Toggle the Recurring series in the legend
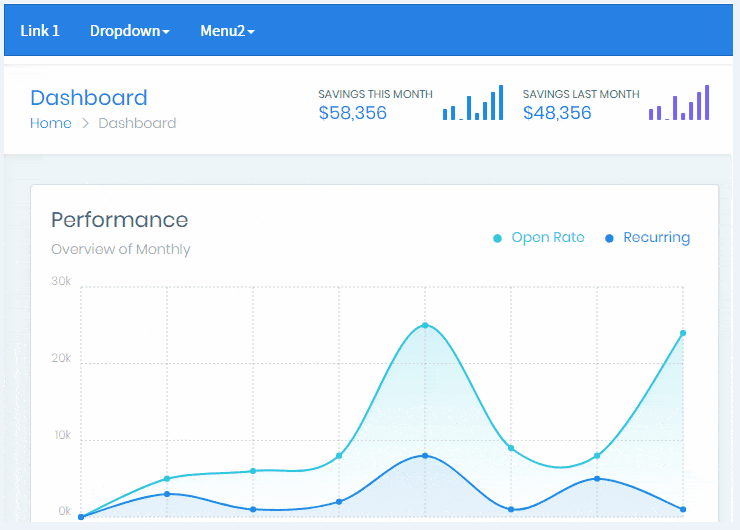This screenshot has width=740, height=530. pos(656,238)
